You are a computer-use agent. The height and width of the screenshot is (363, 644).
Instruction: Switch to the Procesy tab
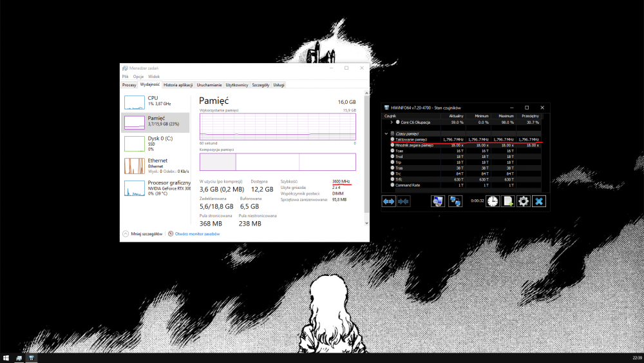[x=129, y=85]
